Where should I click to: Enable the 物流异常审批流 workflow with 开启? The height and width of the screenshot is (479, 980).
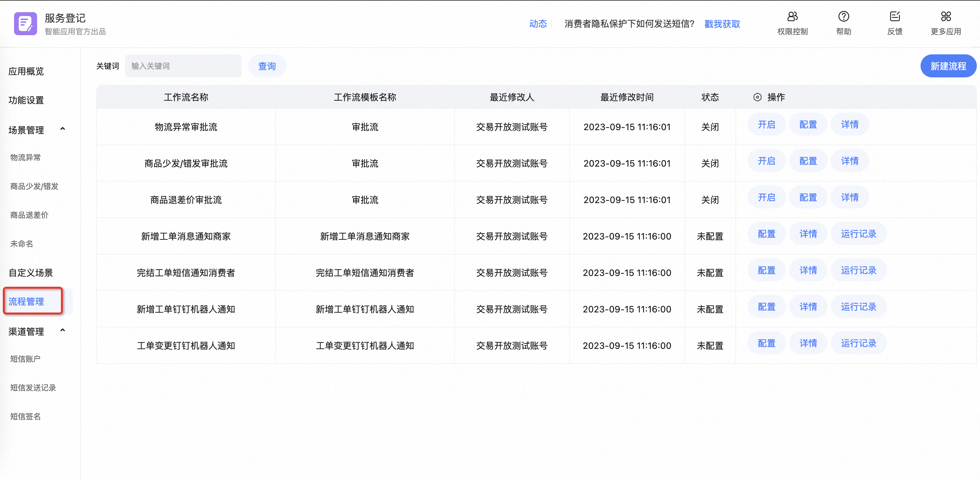766,124
